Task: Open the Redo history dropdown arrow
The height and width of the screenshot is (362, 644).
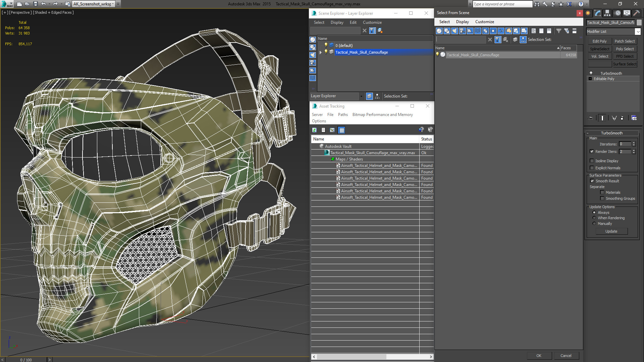Action: click(x=61, y=4)
